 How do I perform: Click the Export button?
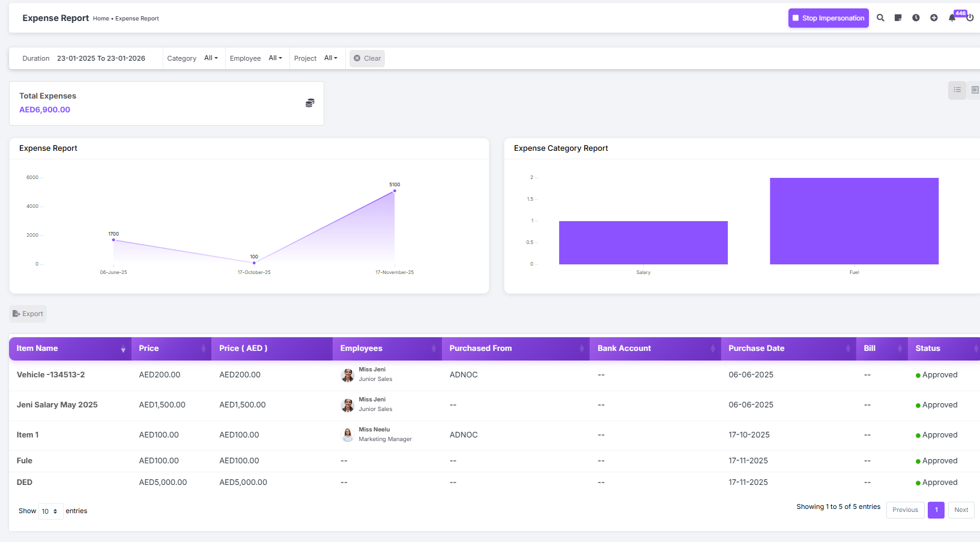[28, 314]
